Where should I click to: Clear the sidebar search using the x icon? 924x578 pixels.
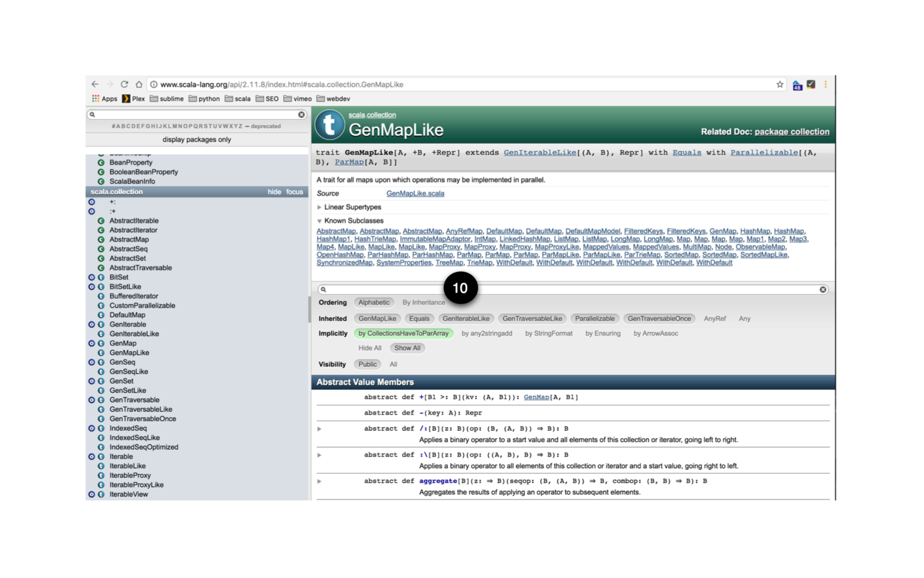301,115
